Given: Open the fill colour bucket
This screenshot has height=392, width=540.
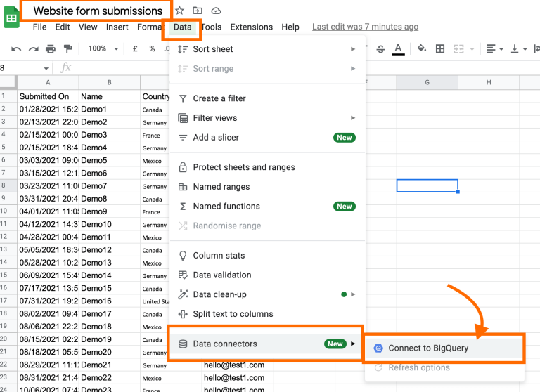Looking at the screenshot, I should click(x=422, y=48).
